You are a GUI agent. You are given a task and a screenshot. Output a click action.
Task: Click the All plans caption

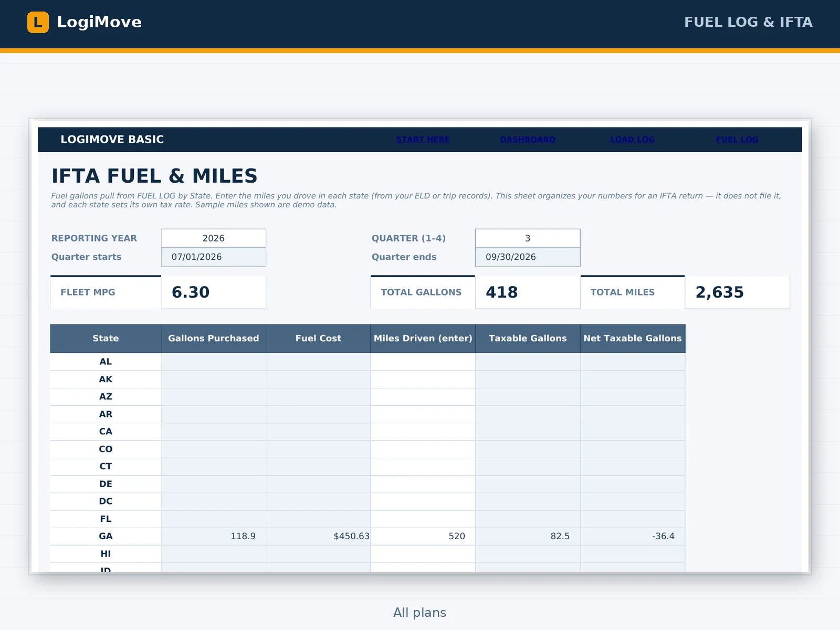coord(420,613)
